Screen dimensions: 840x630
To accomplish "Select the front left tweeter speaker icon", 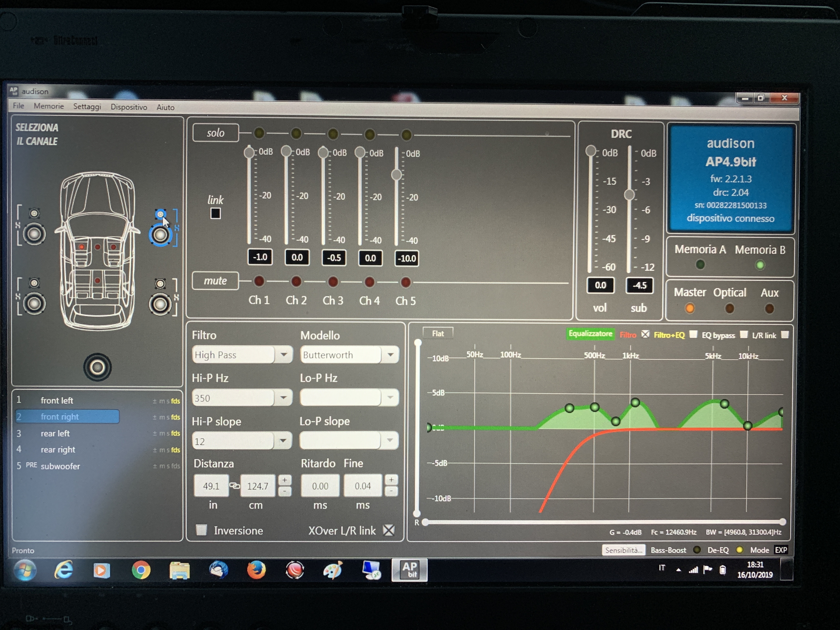I will coord(35,213).
